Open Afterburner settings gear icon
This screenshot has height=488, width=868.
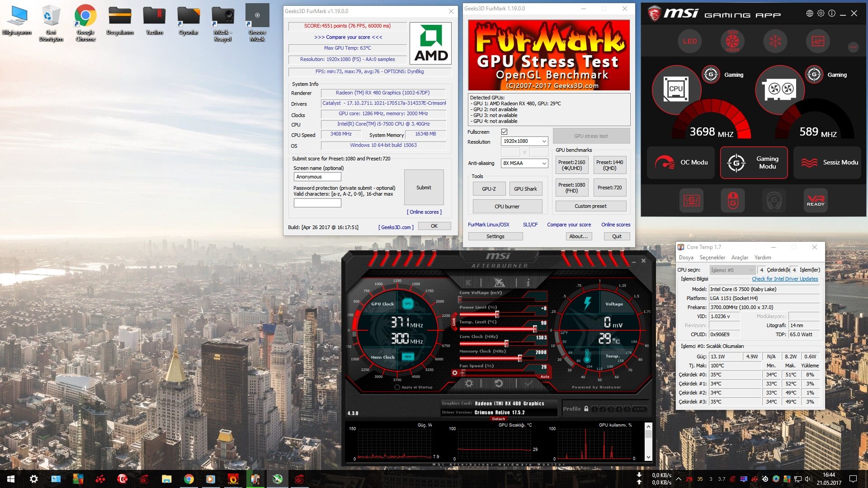[469, 384]
